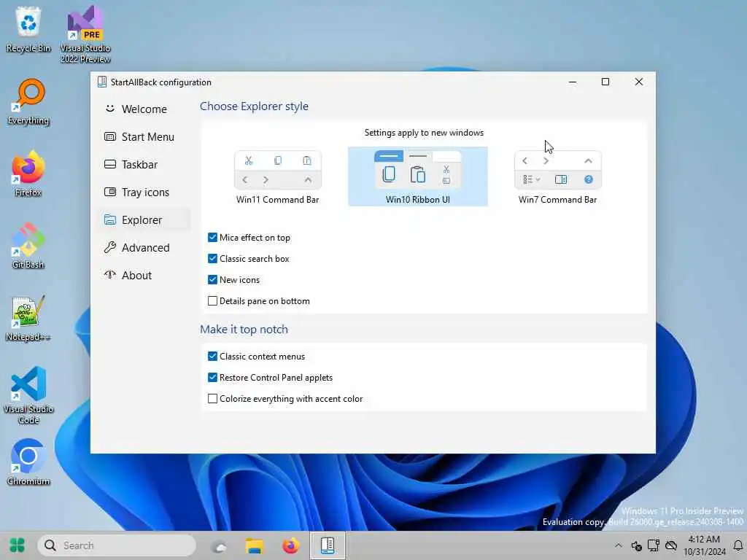Enable Details pane on bottom
This screenshot has height=560, width=747.
(x=212, y=301)
